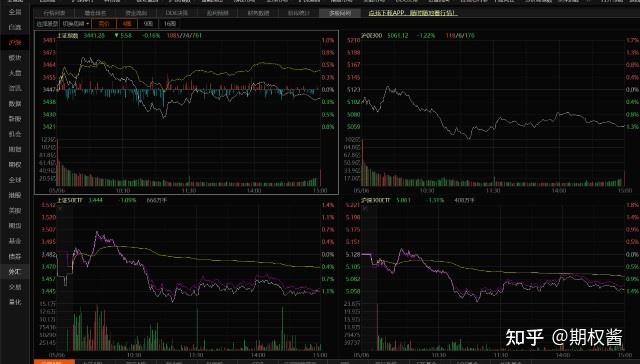Screen dimensions: 640x364
Task: Click the 上证50ETF volume bars area
Action: (x=189, y=326)
